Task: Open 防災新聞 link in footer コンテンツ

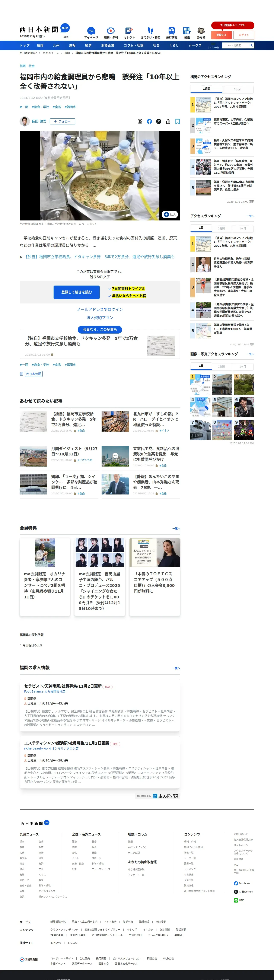Action: click(x=164, y=930)
